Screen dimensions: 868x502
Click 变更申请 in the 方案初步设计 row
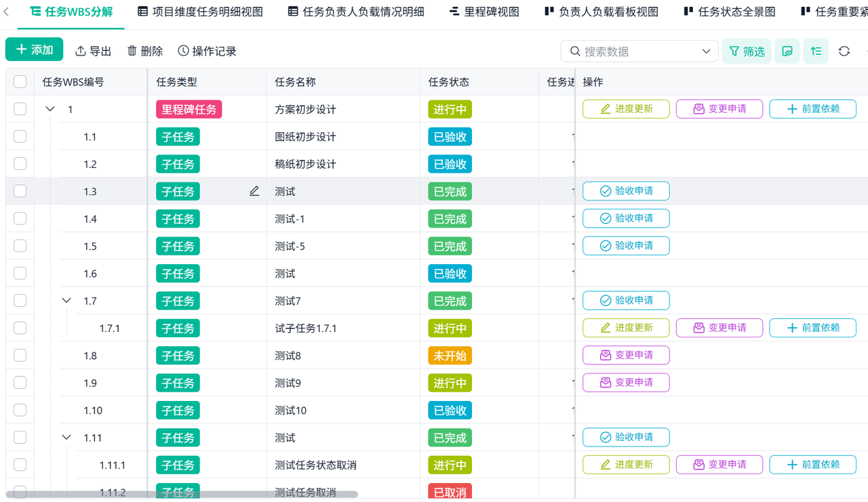pyautogui.click(x=719, y=109)
